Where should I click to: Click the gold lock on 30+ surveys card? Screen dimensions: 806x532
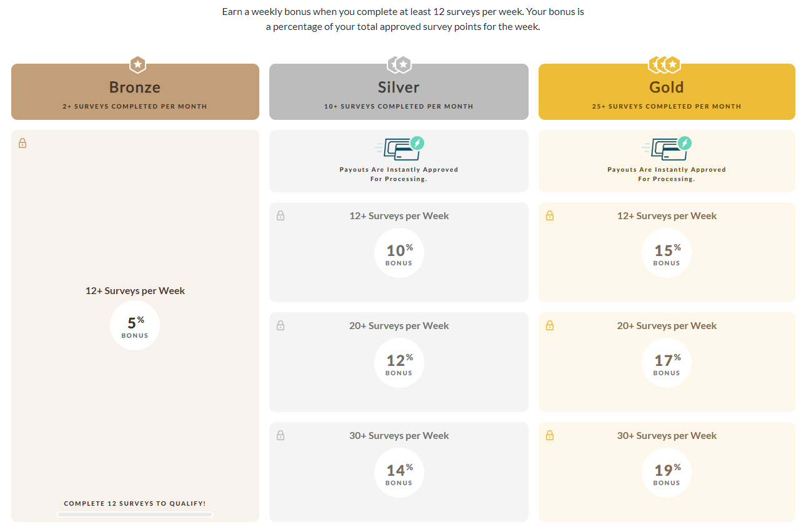tap(549, 435)
